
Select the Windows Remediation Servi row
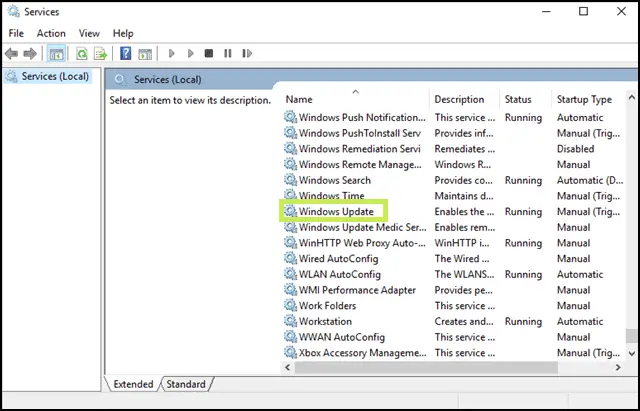click(x=453, y=149)
